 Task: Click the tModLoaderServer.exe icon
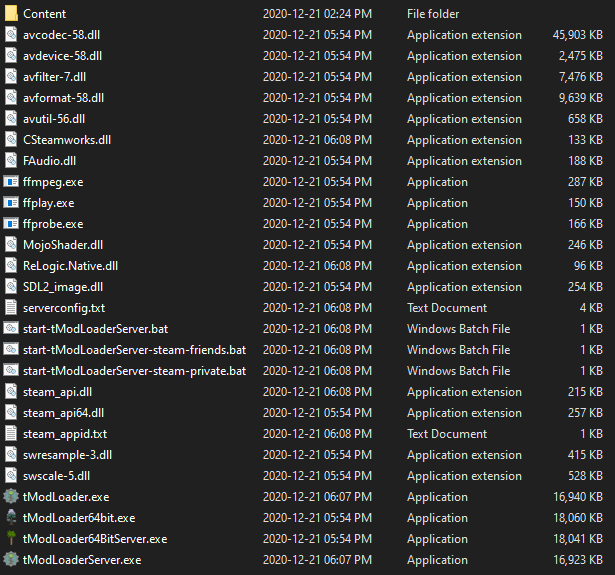tap(11, 560)
